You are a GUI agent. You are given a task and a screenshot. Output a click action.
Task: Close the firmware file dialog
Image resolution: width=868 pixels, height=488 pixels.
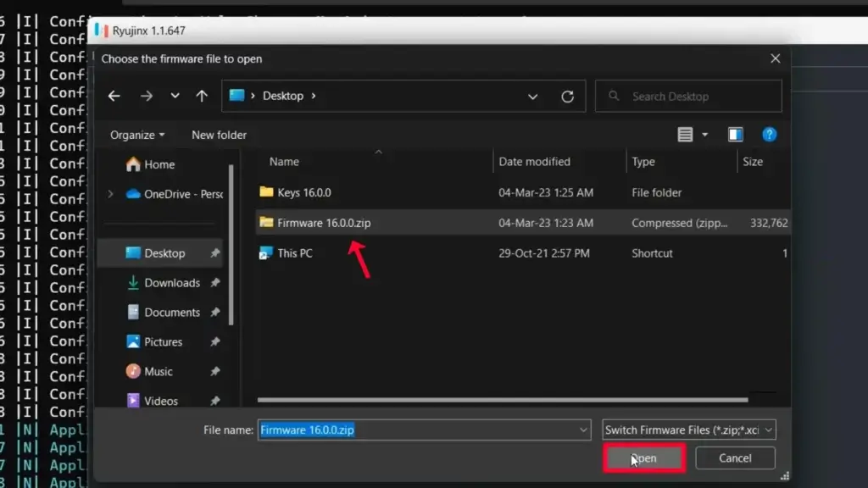(775, 58)
